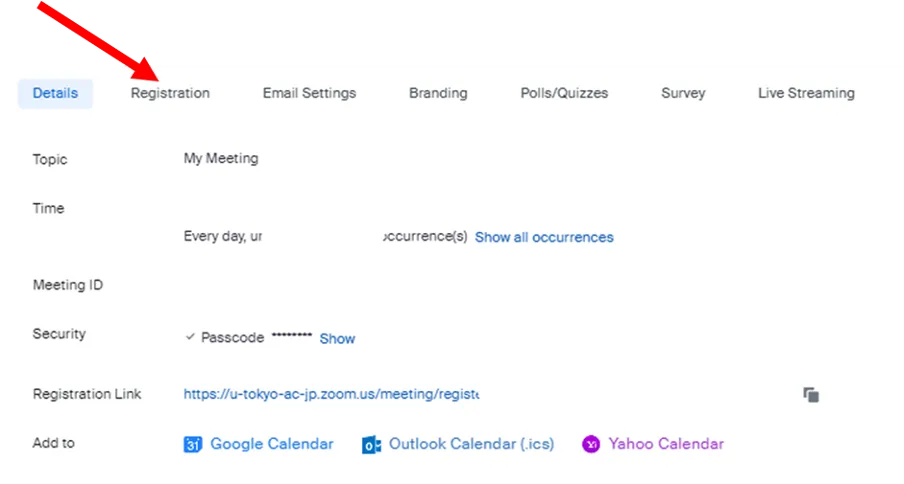Click the Outlook Calendar icon
904x484 pixels.
click(371, 445)
